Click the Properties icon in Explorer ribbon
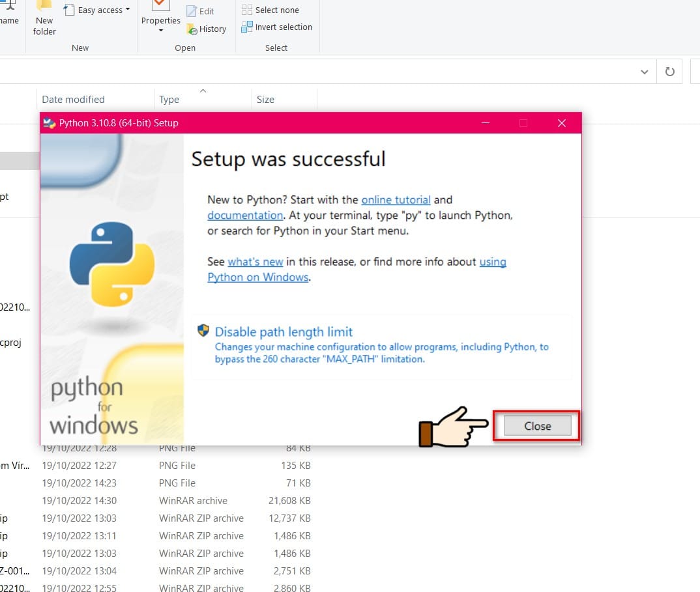The image size is (700, 592). 161,5
